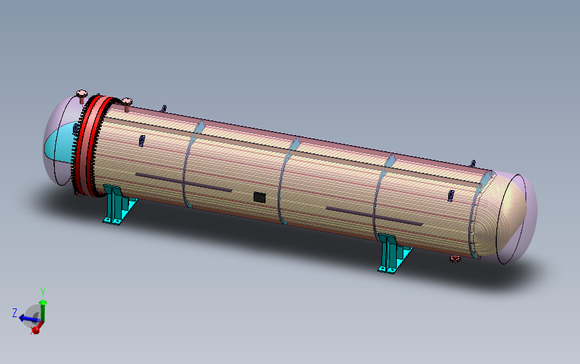Click the small blue fitting on the right shell side

[451, 196]
